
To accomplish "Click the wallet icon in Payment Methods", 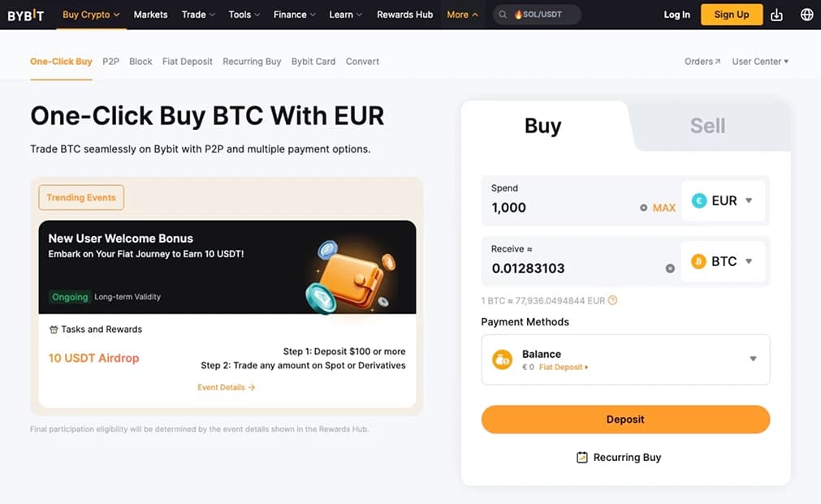I will click(503, 360).
